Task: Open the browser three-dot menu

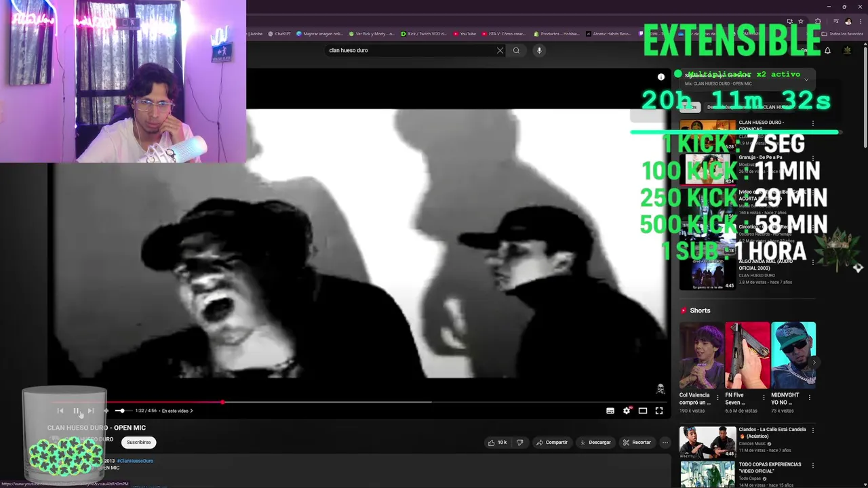Action: [x=860, y=21]
